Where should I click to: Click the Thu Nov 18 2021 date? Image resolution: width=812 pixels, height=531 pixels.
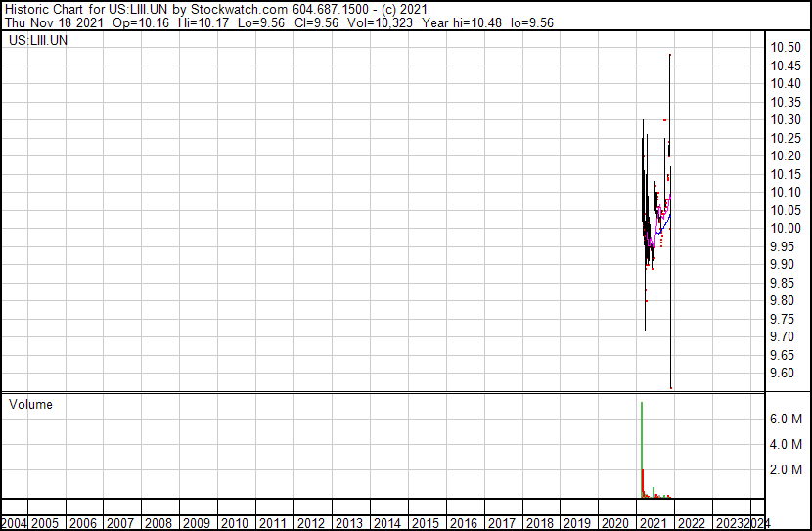pyautogui.click(x=54, y=22)
